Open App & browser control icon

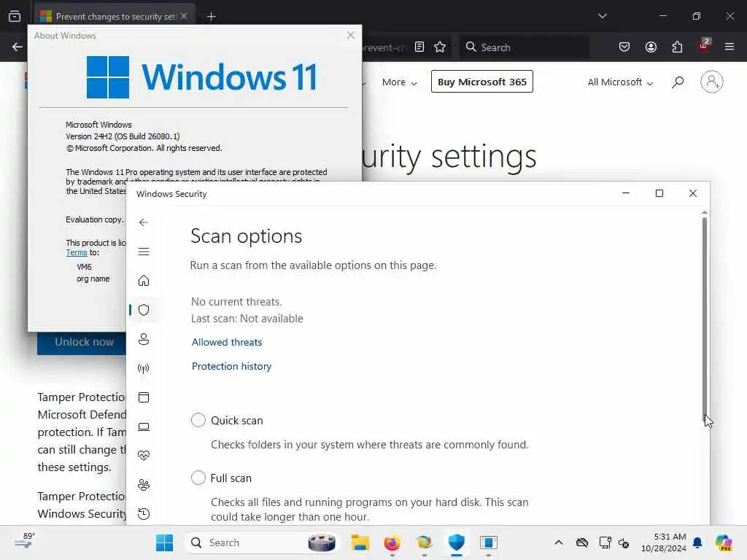pos(144,397)
